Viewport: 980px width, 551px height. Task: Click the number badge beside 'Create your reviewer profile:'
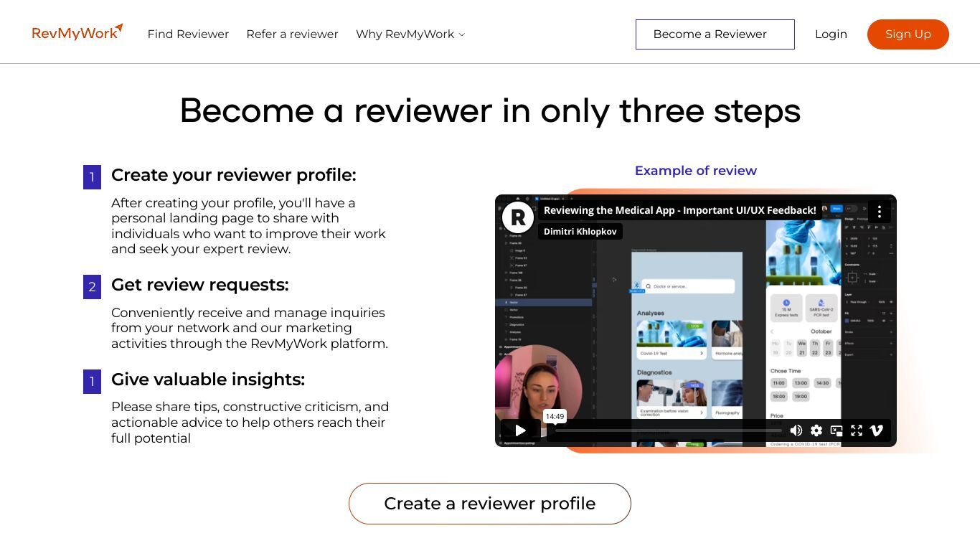pyautogui.click(x=92, y=177)
